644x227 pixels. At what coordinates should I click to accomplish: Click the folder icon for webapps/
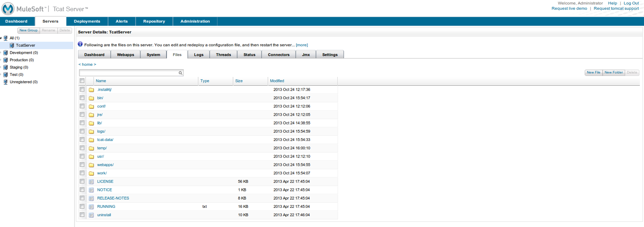[91, 165]
